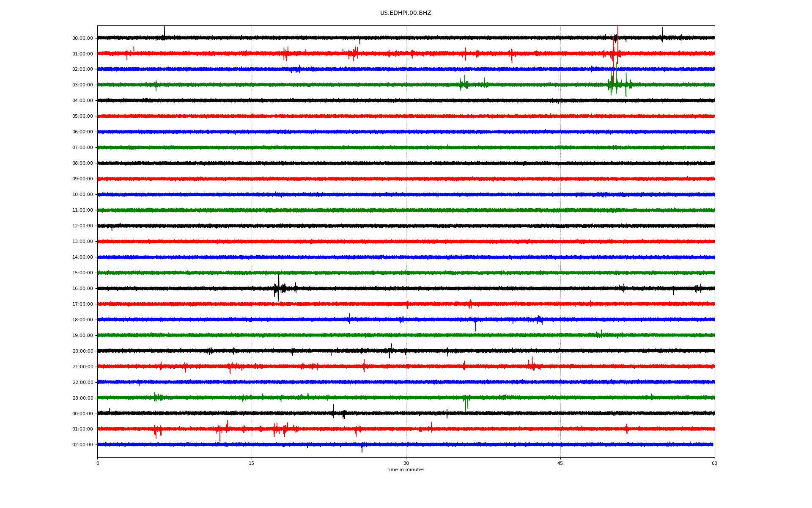Click the x-axis tick label 15
The height and width of the screenshot is (508, 812).
click(x=252, y=464)
